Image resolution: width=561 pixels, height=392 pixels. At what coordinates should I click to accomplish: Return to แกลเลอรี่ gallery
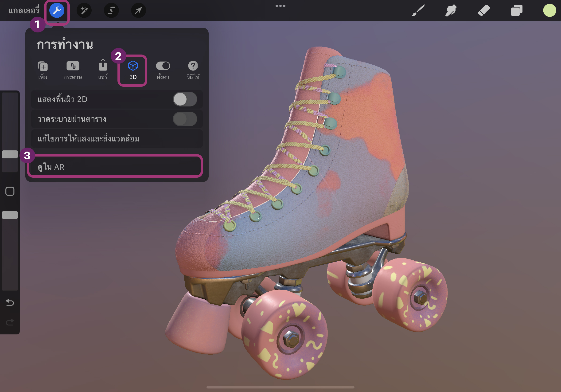tap(24, 11)
